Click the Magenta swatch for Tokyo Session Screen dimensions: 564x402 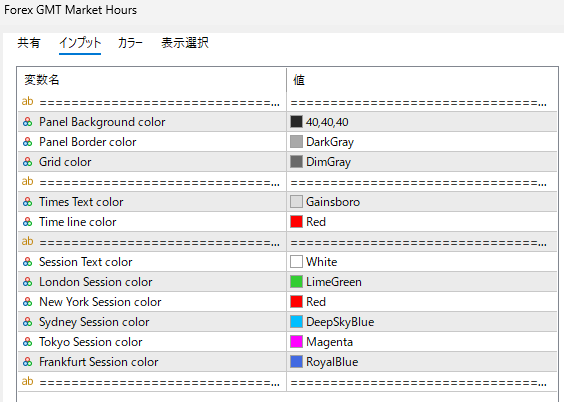click(296, 342)
